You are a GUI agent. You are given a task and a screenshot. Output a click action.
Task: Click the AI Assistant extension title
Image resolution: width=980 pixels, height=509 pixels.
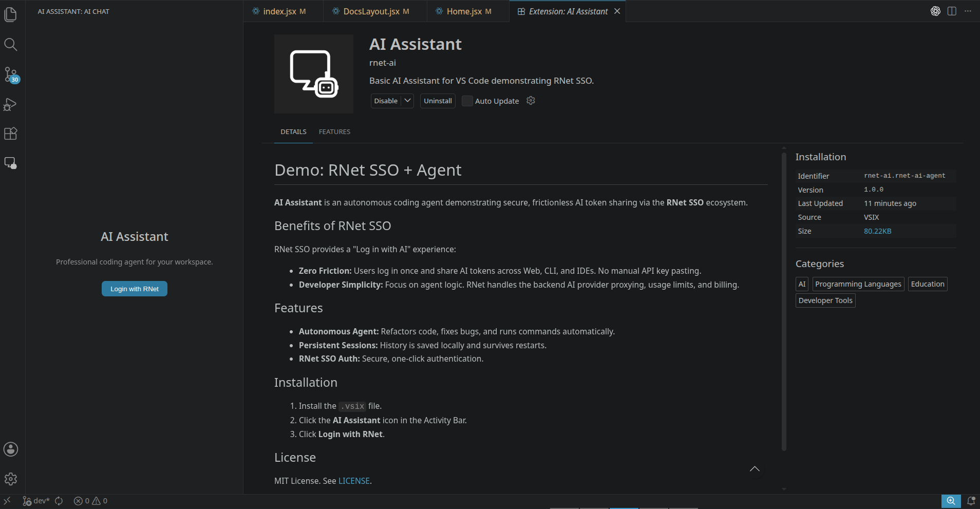pos(416,44)
